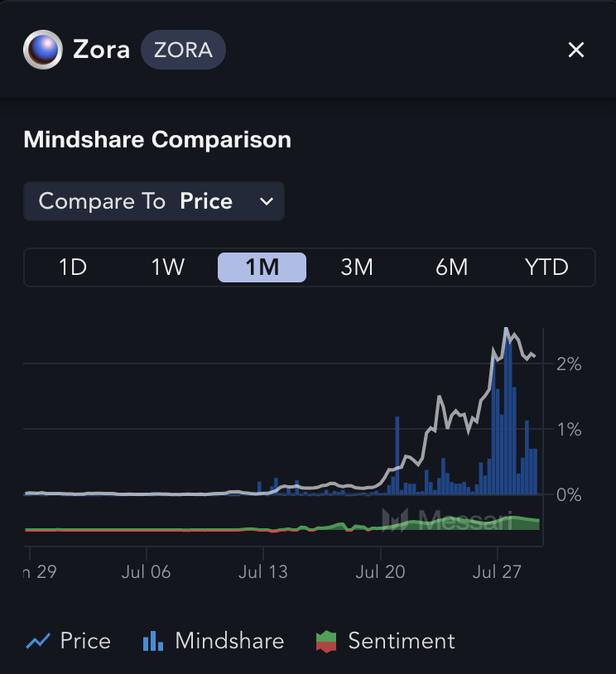Click the Jul 13 axis label

point(263,572)
